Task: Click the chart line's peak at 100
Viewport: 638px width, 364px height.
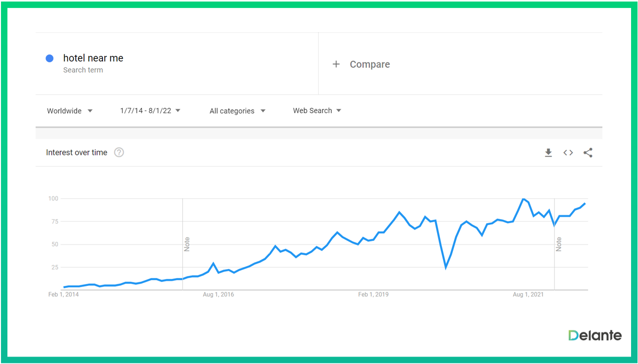Action: (x=523, y=199)
